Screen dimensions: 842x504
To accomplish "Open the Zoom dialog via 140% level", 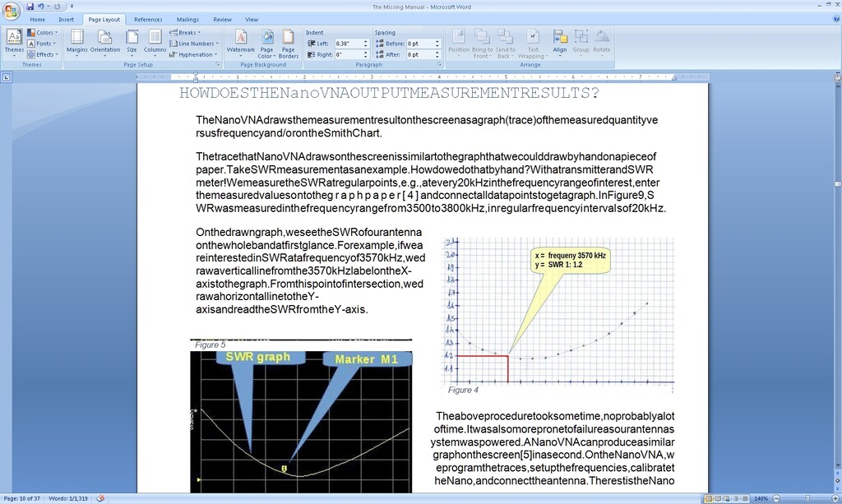I will pos(761,498).
